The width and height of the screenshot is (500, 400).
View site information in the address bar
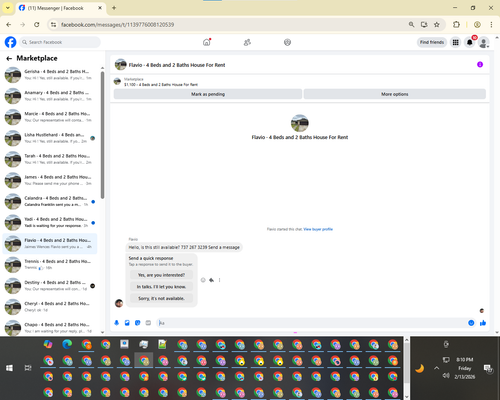(53, 25)
